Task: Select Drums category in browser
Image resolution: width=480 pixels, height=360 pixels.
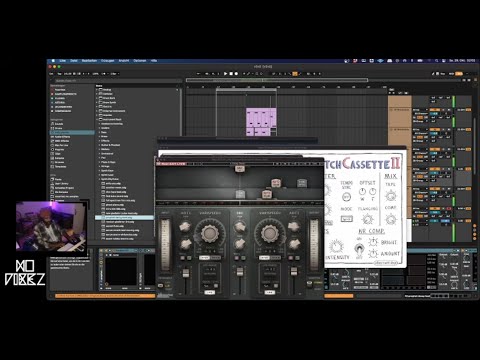Action: click(59, 128)
